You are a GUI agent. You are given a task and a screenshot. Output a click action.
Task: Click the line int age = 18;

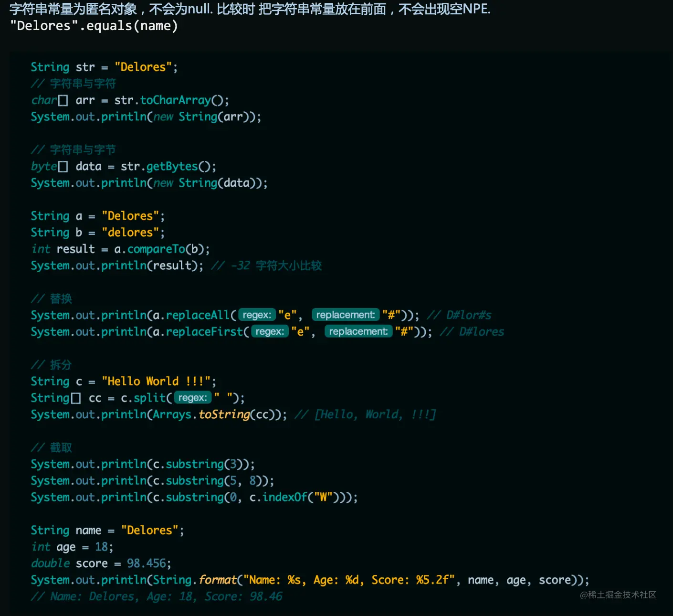(x=72, y=547)
